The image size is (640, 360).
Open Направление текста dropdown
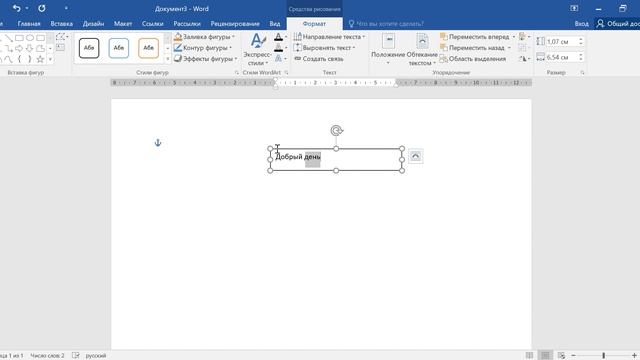click(x=329, y=37)
